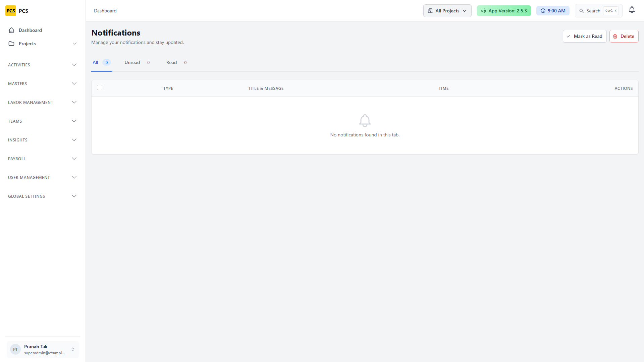The height and width of the screenshot is (362, 644).
Task: Expand the GLOBAL SETTINGS section
Action: click(x=43, y=196)
